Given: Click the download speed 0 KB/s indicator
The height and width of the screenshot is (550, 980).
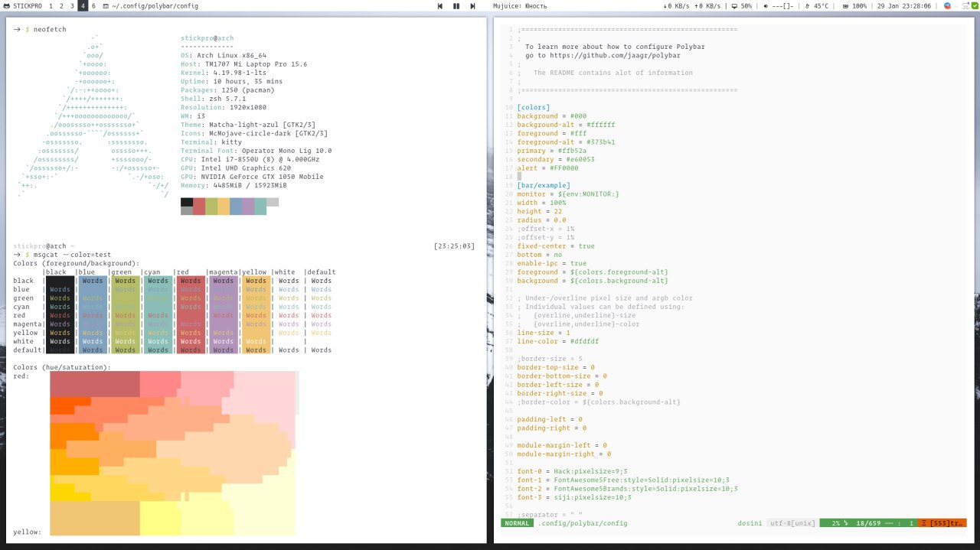Looking at the screenshot, I should pos(675,5).
